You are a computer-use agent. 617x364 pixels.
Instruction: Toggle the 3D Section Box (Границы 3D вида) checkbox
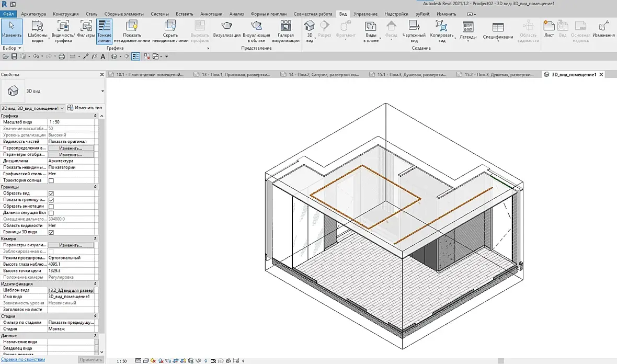[51, 232]
